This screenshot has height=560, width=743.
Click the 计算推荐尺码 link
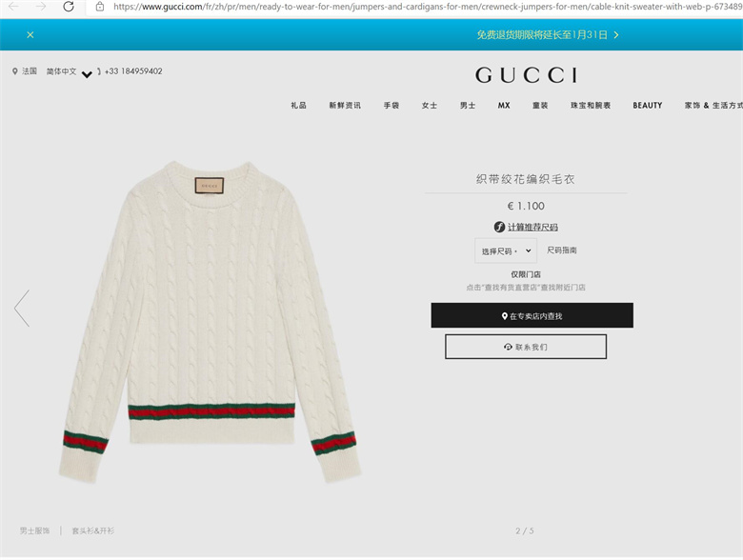(x=532, y=227)
